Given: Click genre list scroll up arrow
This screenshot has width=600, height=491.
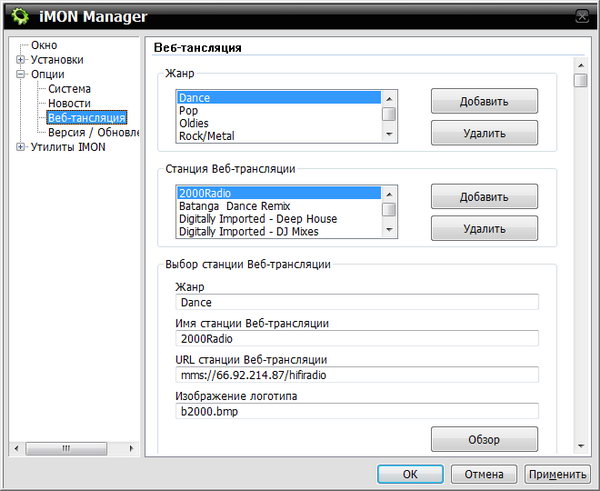Looking at the screenshot, I should click(x=389, y=99).
